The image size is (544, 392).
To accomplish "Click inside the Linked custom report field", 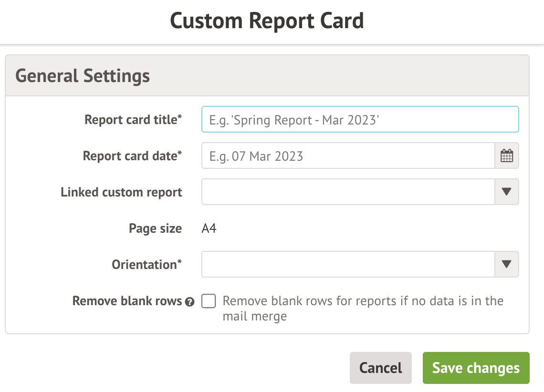I will coord(348,192).
